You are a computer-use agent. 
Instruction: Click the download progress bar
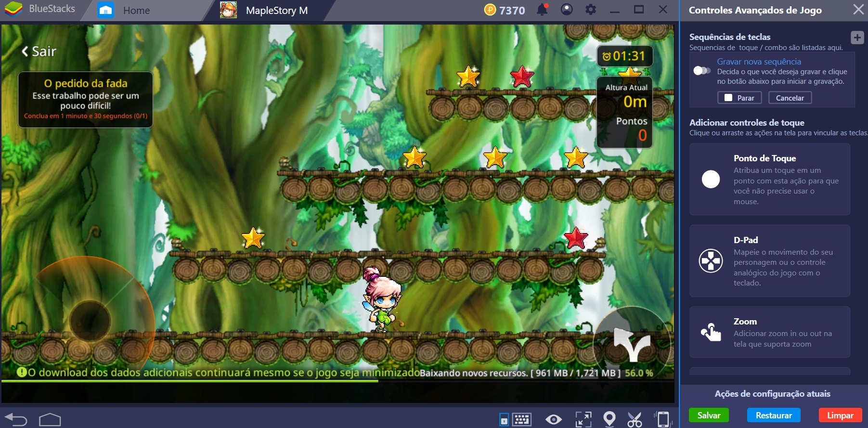coord(337,381)
